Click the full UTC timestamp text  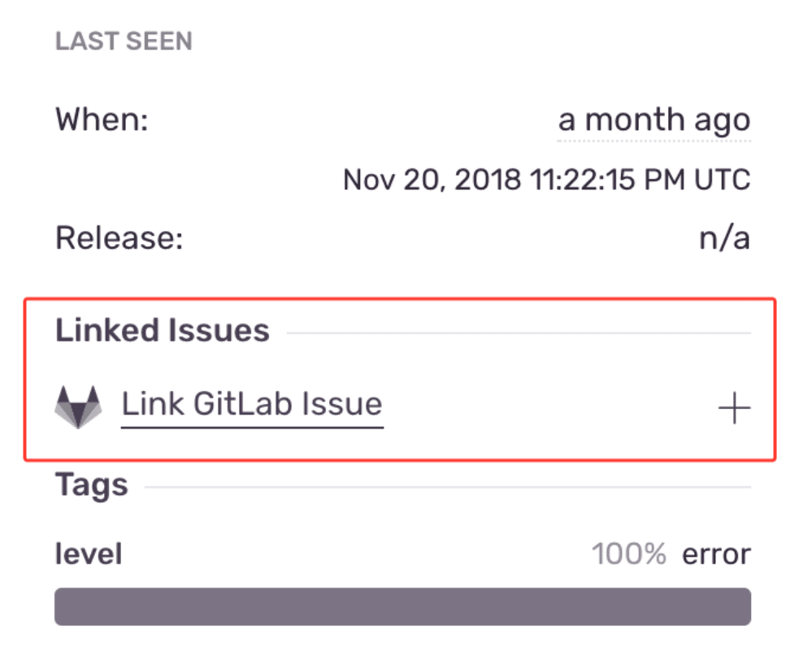pyautogui.click(x=545, y=179)
